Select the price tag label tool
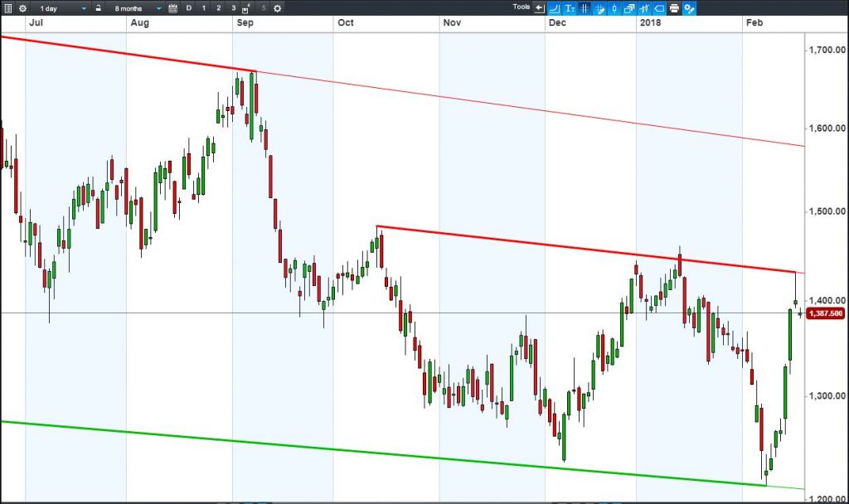Image resolution: width=849 pixels, height=504 pixels. point(659,8)
